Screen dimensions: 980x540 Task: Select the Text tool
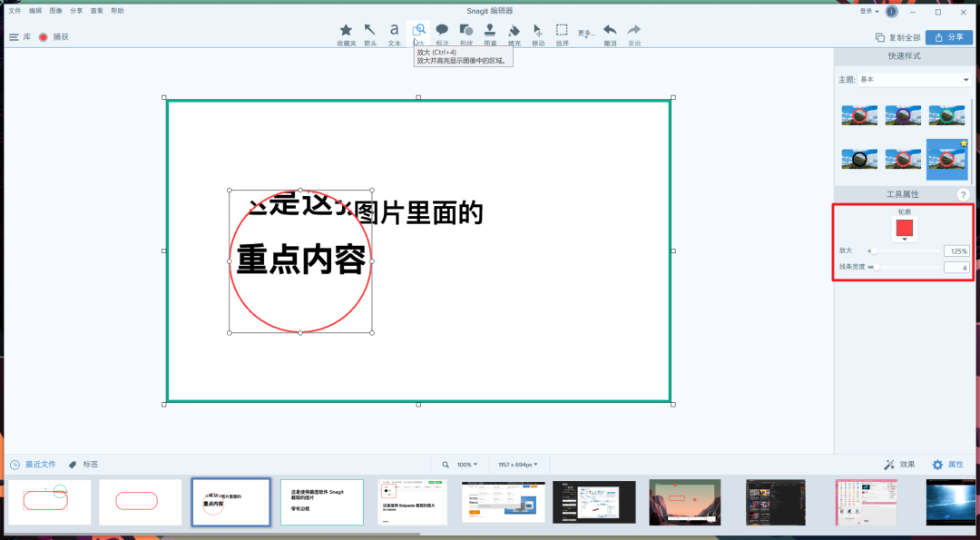[394, 33]
